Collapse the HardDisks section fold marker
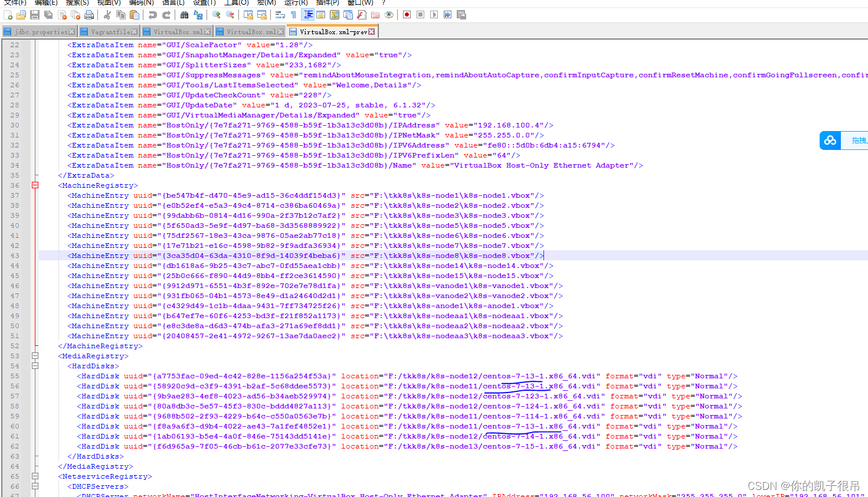The image size is (868, 497). (35, 365)
